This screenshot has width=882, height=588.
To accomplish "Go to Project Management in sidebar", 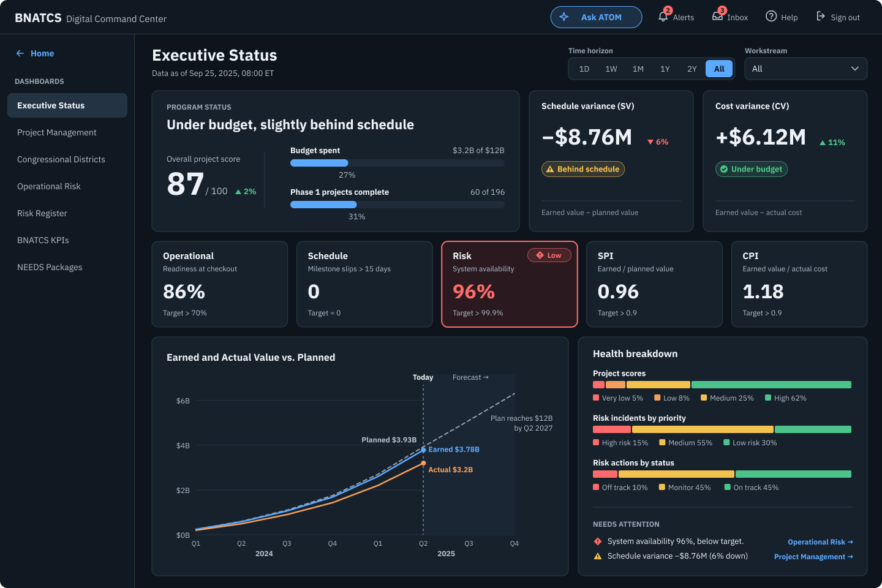I will tap(67, 132).
